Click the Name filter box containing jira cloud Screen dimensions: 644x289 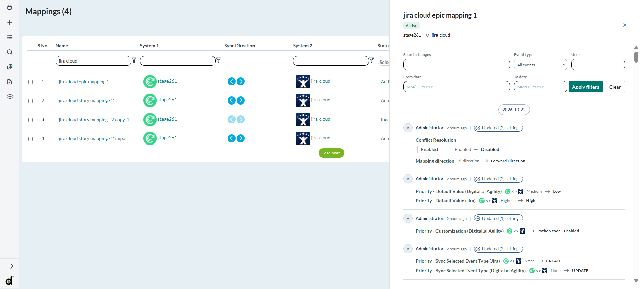click(93, 61)
